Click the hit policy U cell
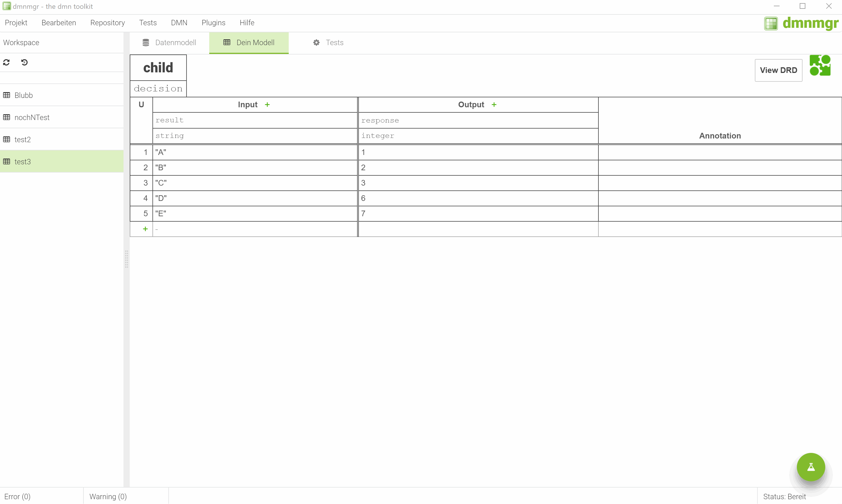 coord(141,105)
